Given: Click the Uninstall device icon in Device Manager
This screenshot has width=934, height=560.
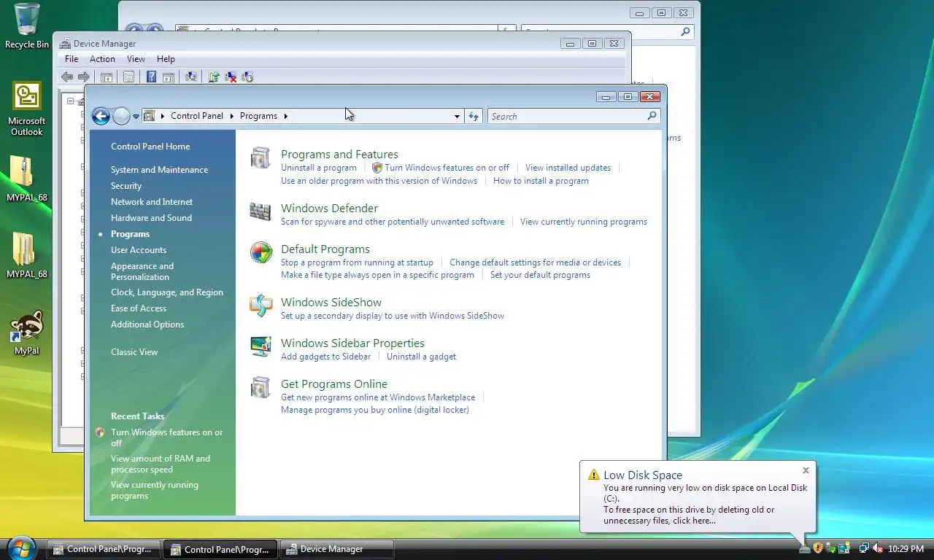Looking at the screenshot, I should [231, 77].
